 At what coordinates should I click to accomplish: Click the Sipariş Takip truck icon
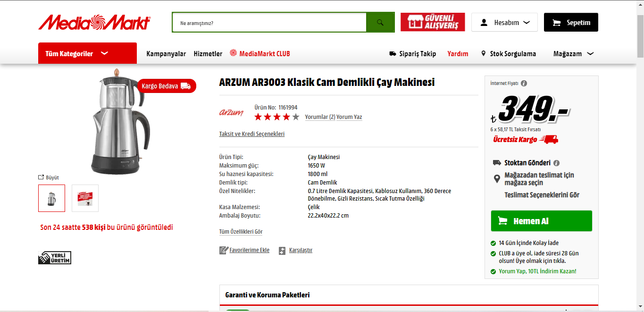point(393,54)
